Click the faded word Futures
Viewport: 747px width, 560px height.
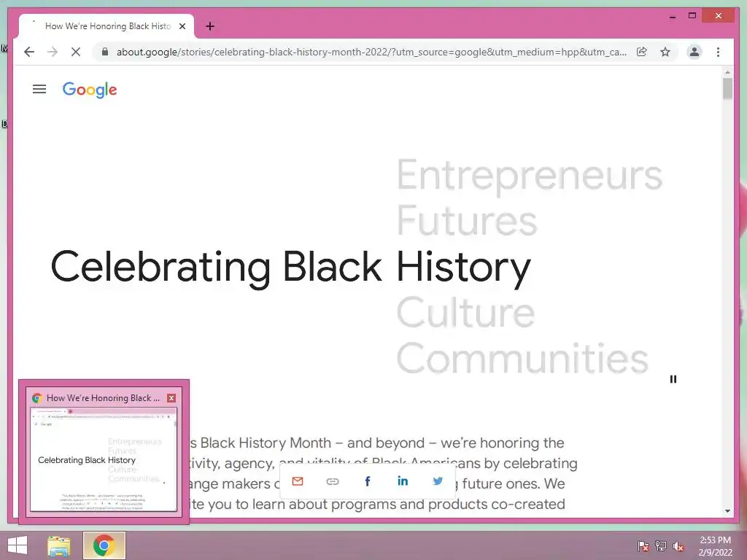coord(467,220)
